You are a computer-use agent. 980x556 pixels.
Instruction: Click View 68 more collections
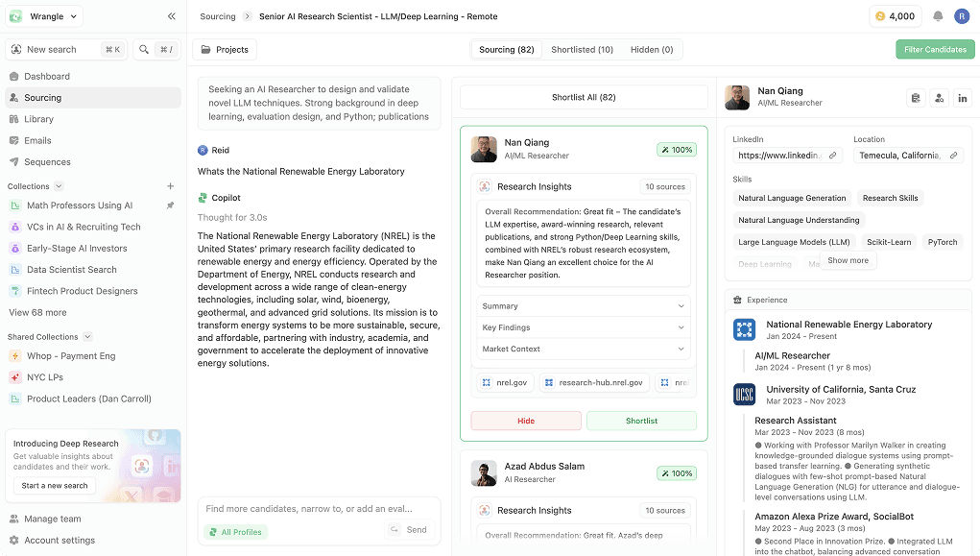pos(37,313)
